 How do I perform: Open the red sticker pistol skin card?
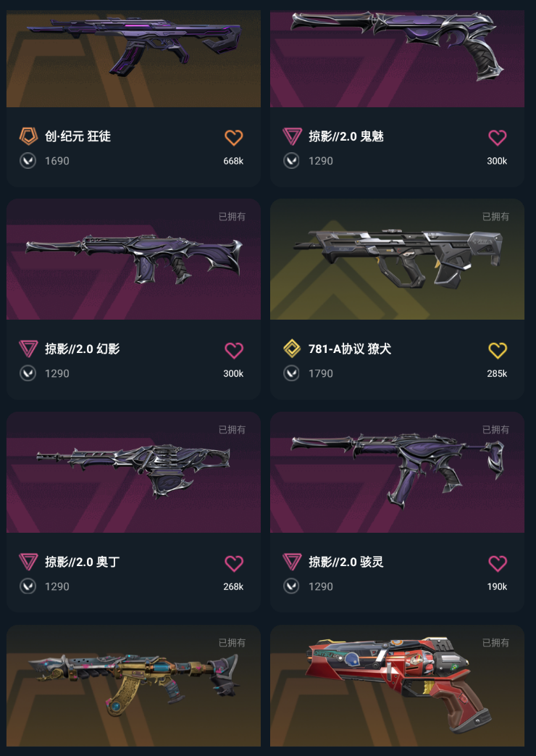coord(397,686)
